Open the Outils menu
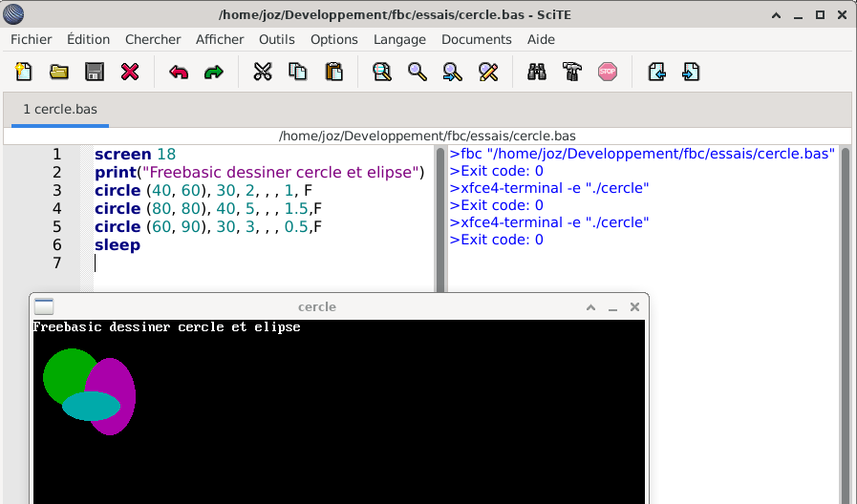The height and width of the screenshot is (504, 857). pyautogui.click(x=277, y=39)
